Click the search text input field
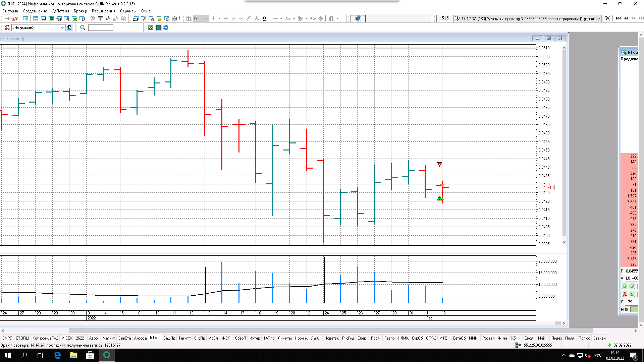Viewport: 644px width, 362px height. [101, 27]
